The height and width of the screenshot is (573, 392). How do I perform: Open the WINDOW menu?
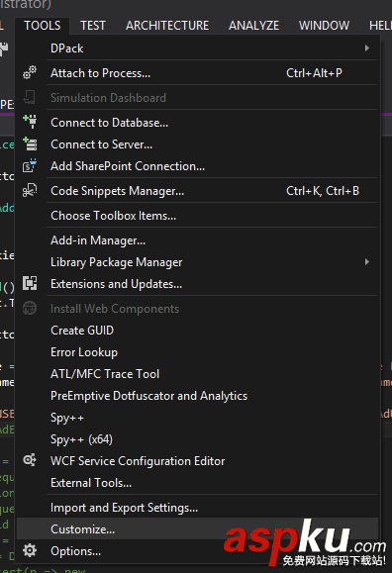(x=324, y=26)
